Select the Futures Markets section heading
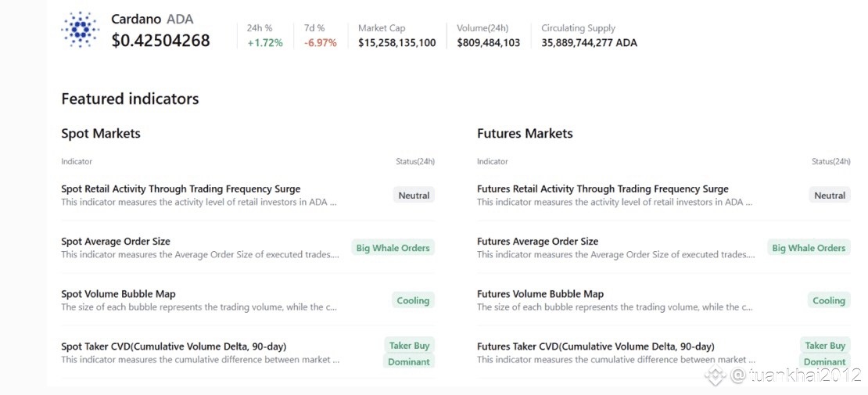 click(x=525, y=134)
